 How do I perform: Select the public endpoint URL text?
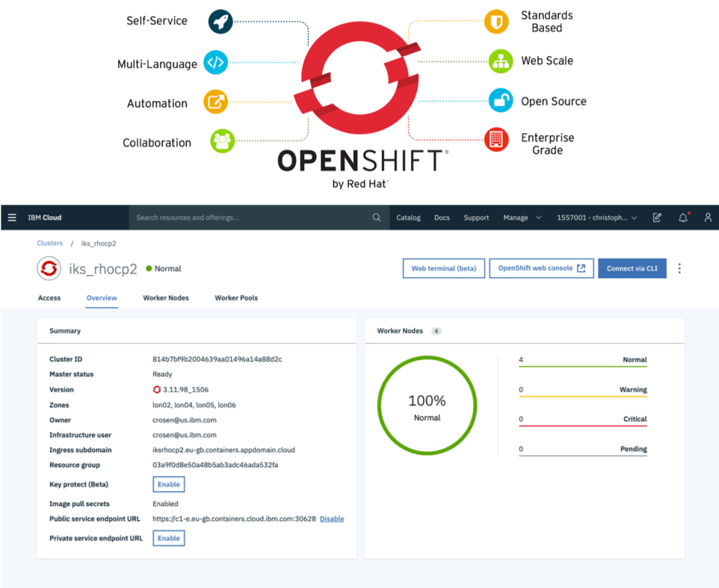click(x=235, y=519)
